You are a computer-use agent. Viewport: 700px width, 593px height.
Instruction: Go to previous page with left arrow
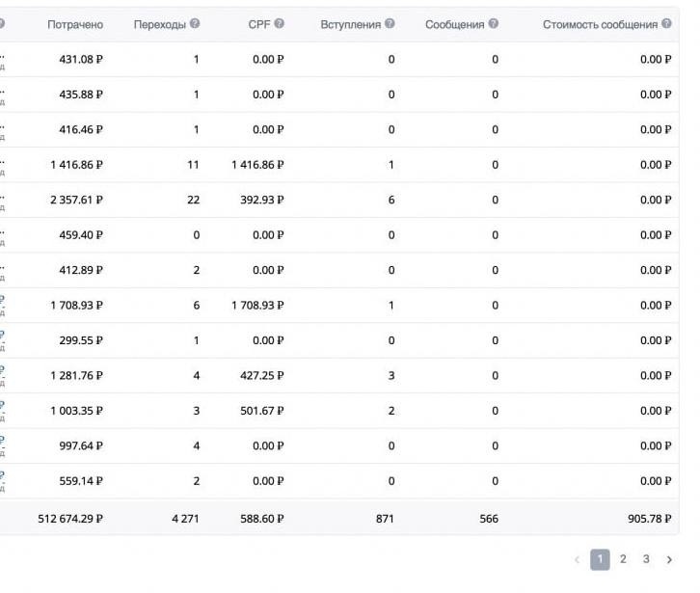pos(577,559)
